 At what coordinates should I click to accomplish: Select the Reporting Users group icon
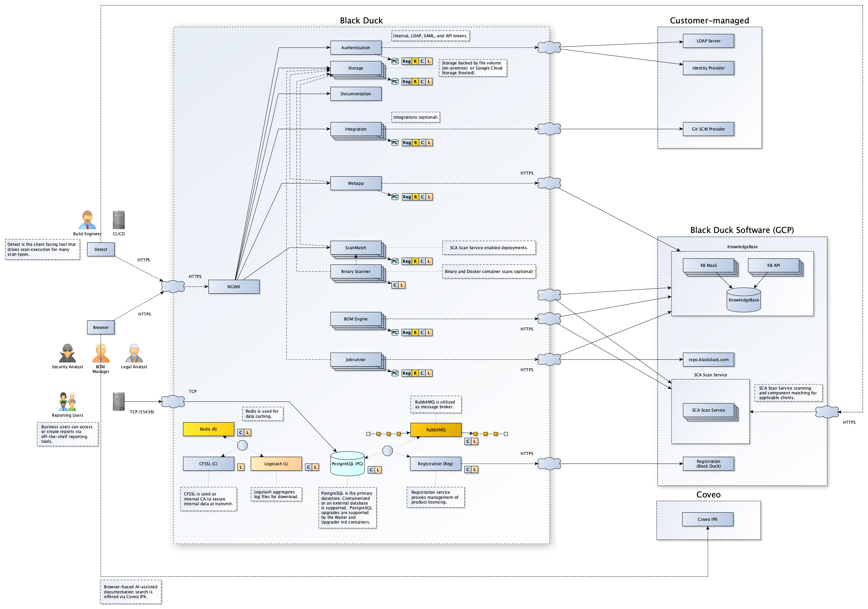point(67,402)
